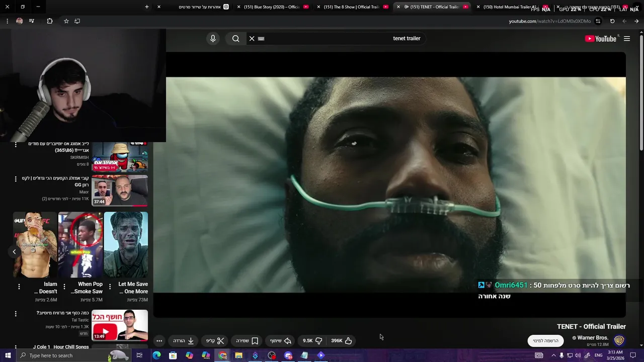Open 'When Pop Smoke Saw' short

click(x=80, y=245)
